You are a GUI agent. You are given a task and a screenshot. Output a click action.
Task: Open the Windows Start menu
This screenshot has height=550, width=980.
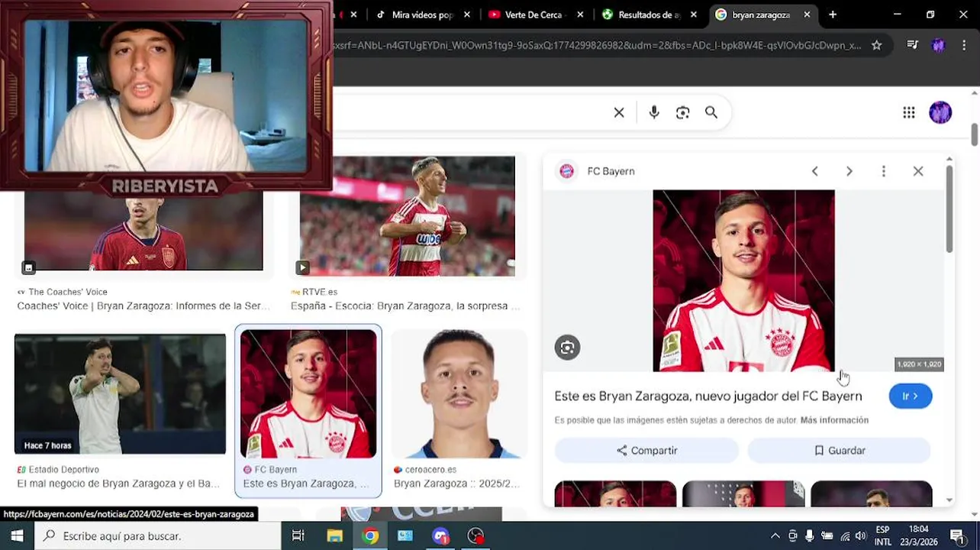point(17,536)
